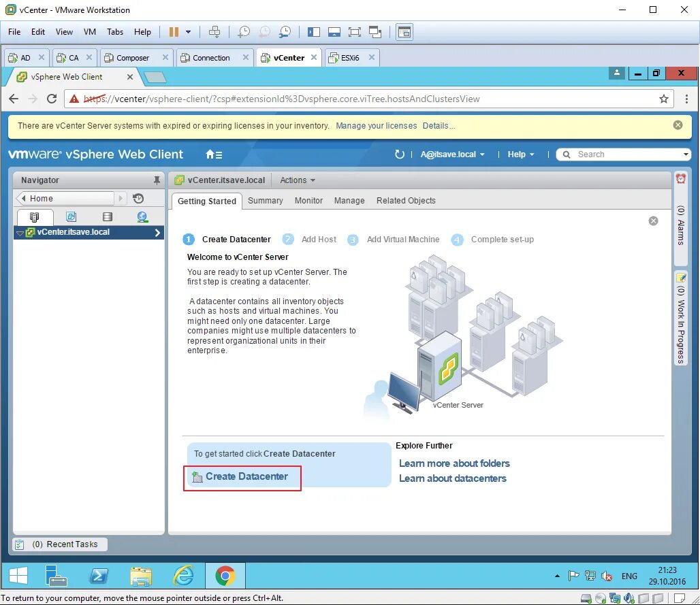Screen dimensions: 700x605
Task: Click the Create Datacenter button
Action: [242, 476]
